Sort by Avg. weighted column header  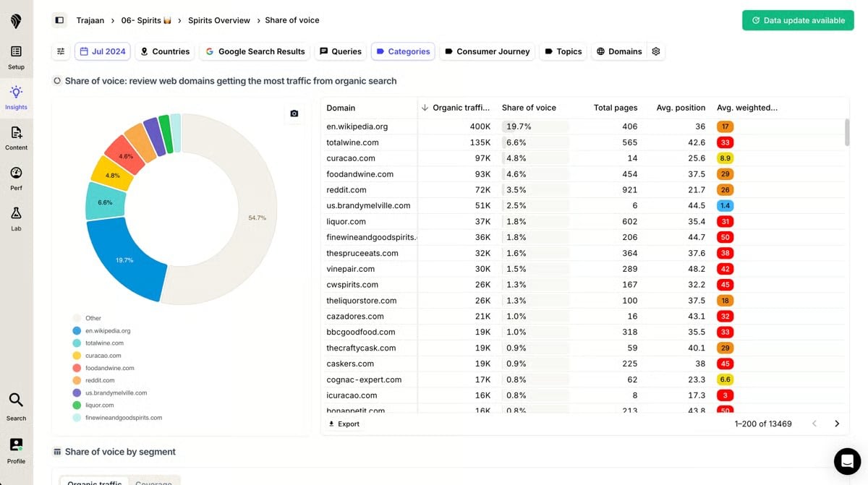(x=747, y=108)
